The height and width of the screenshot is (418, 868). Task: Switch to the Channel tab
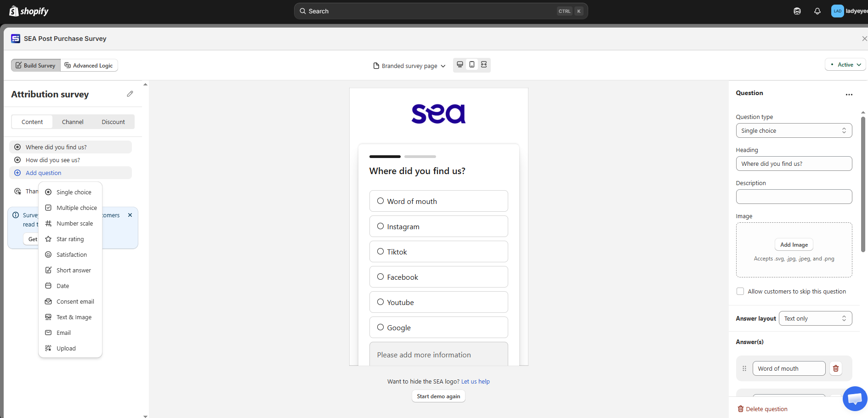[73, 122]
